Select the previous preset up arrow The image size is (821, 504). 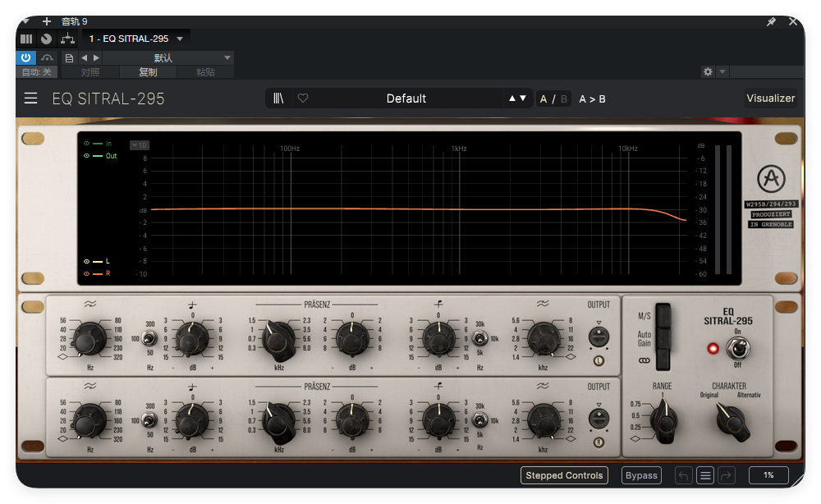coord(512,99)
